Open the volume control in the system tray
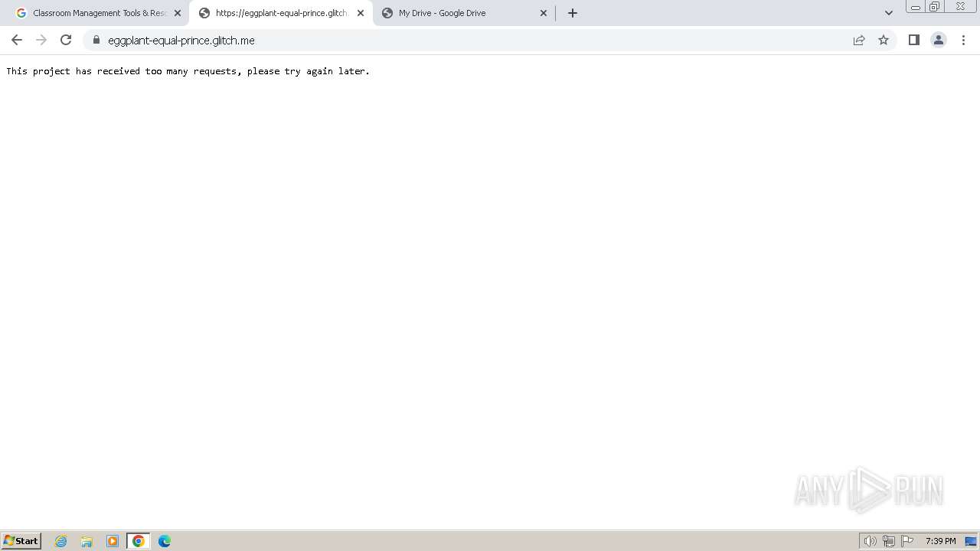The height and width of the screenshot is (551, 980). (870, 541)
